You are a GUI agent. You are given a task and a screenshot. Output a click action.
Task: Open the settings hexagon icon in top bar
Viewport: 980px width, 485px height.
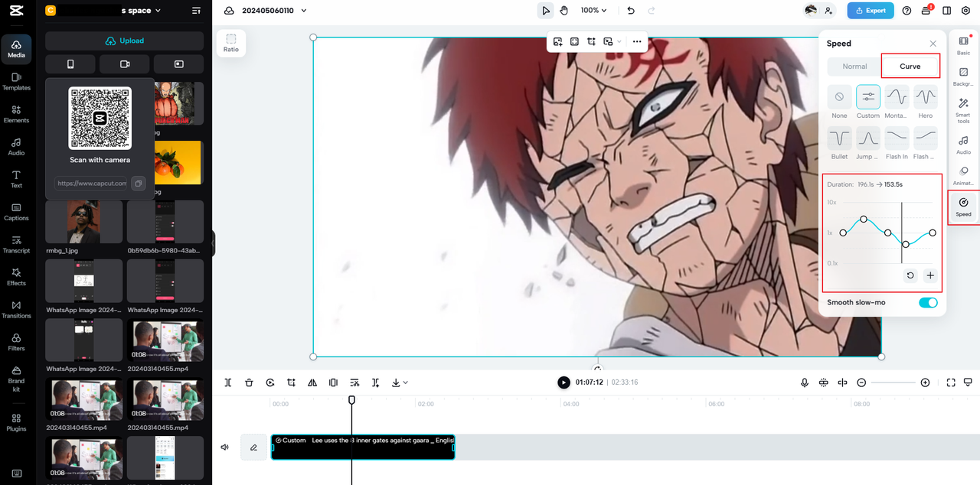pos(965,11)
